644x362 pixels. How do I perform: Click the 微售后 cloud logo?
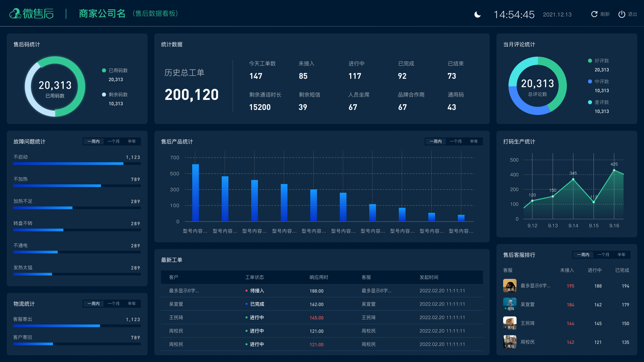coord(15,14)
